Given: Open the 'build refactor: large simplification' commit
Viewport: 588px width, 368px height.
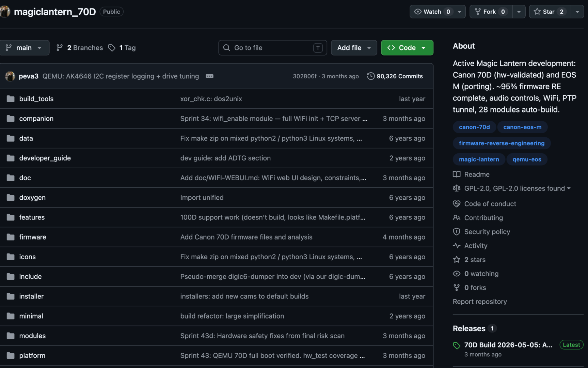Looking at the screenshot, I should click(x=232, y=316).
